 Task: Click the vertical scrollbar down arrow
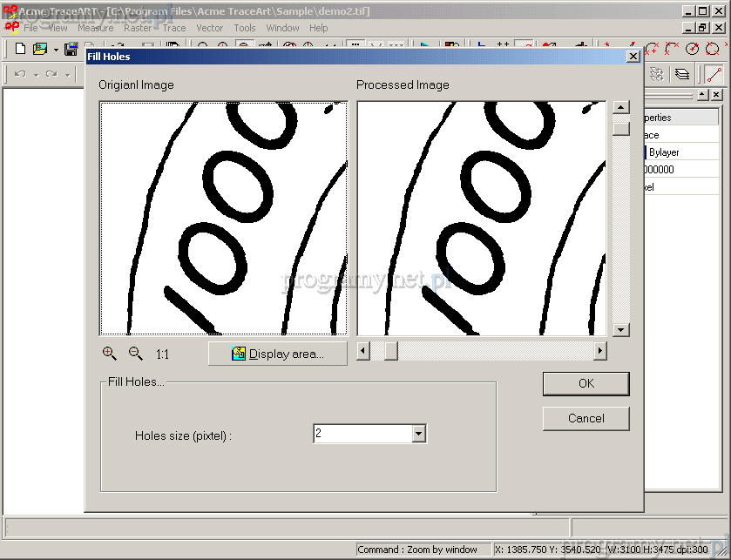tap(620, 330)
